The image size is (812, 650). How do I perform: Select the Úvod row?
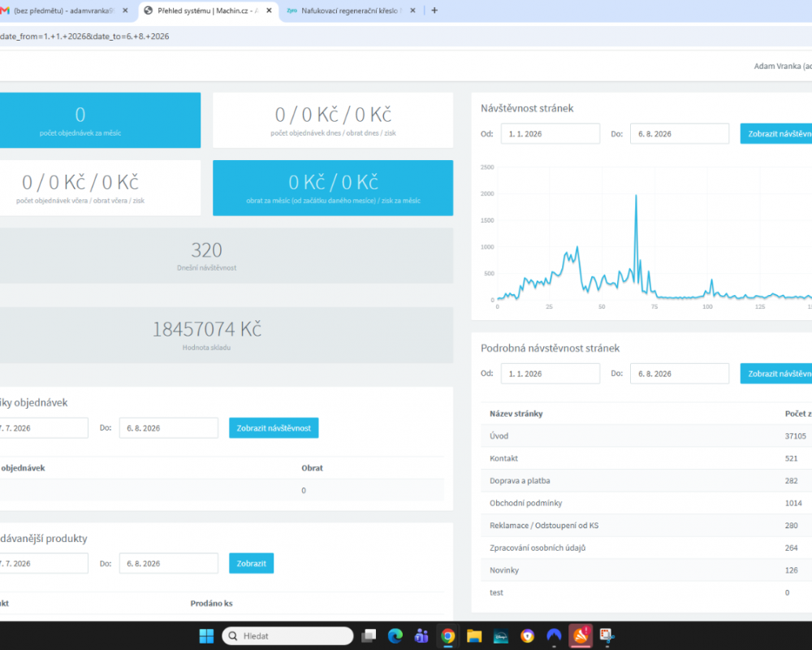point(646,436)
